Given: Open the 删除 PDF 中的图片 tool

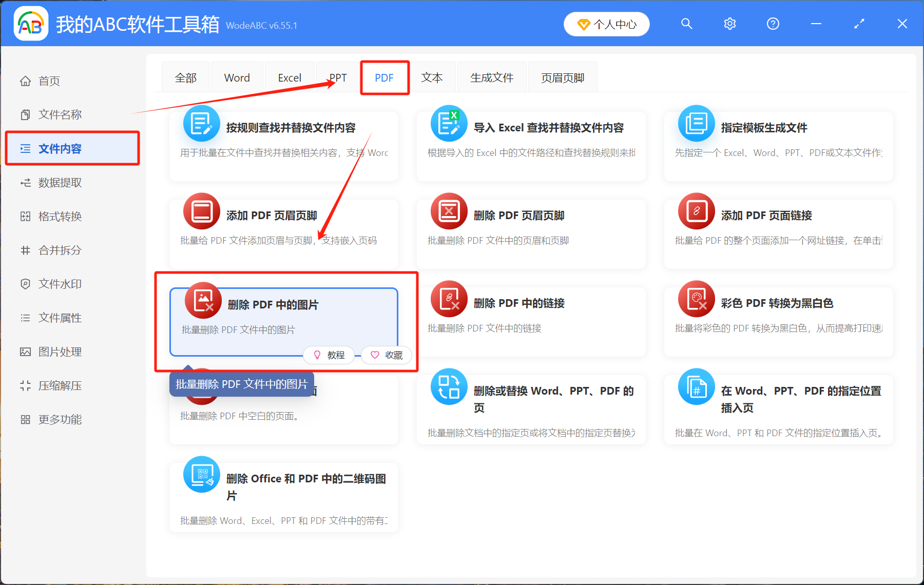Looking at the screenshot, I should coord(272,304).
